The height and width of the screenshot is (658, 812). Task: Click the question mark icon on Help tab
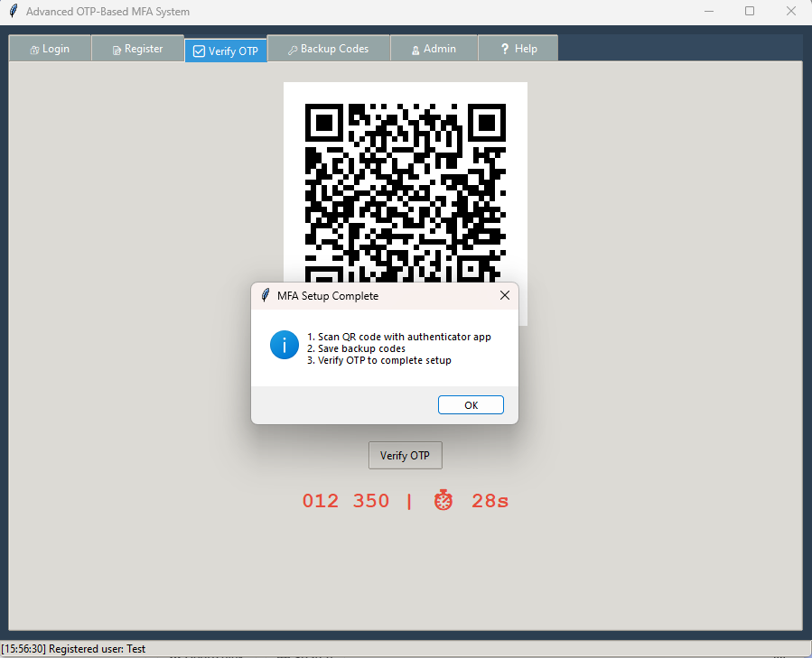coord(505,49)
